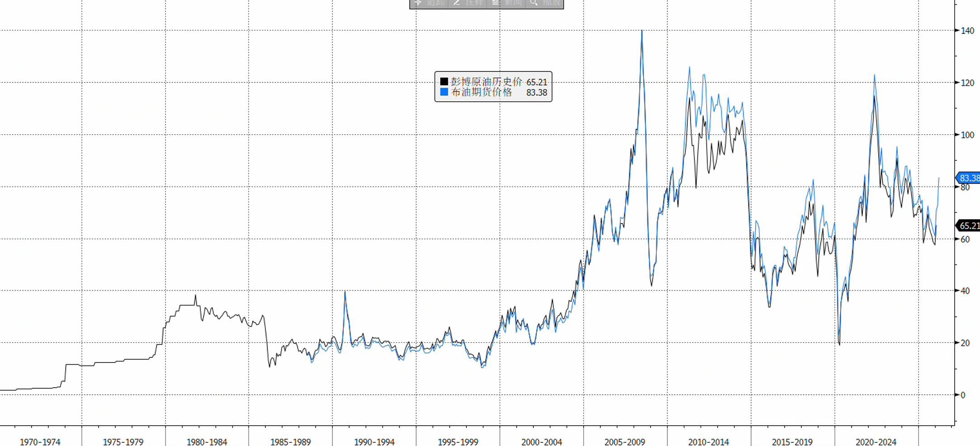The height and width of the screenshot is (446, 980).
Task: Select the 布油期货价格 legend label
Action: click(482, 92)
